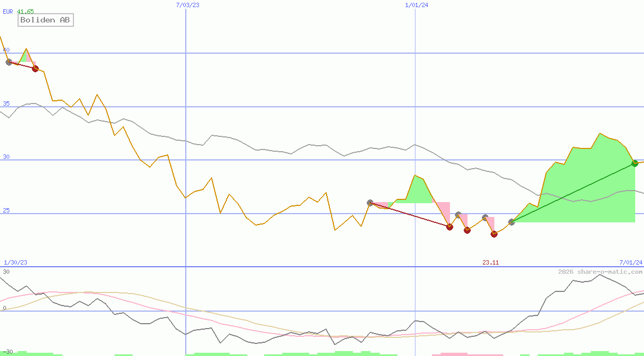644x356 pixels.
Task: Click the large green profit area
Action: 581,192
